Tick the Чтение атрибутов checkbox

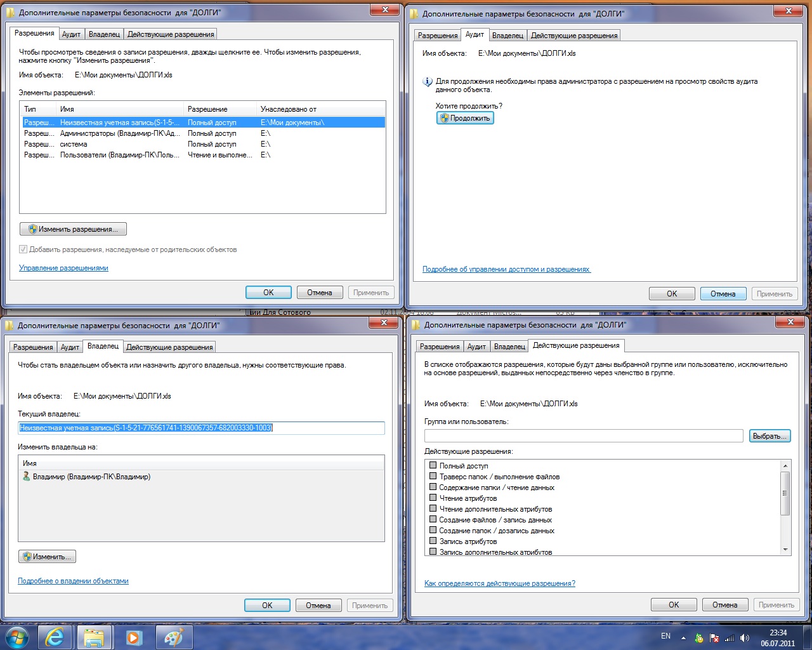click(433, 498)
